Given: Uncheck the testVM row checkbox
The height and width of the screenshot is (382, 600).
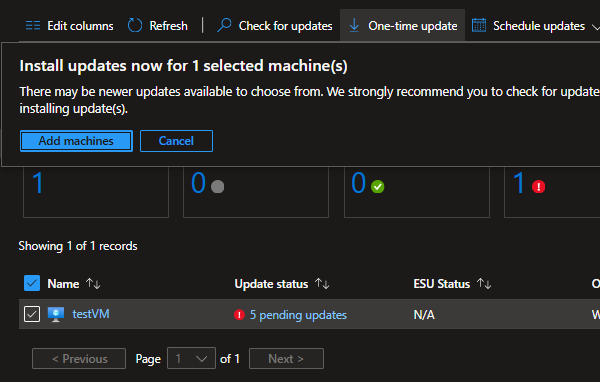Looking at the screenshot, I should 32,314.
